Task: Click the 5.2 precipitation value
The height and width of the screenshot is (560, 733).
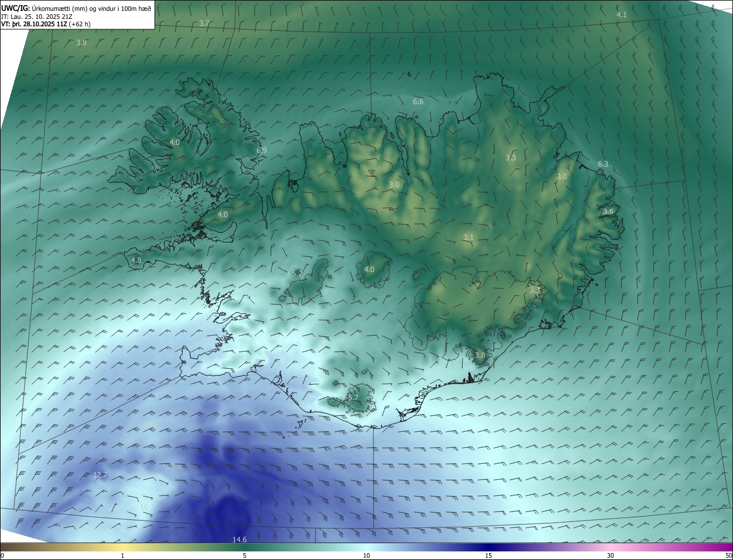Action: (x=297, y=274)
